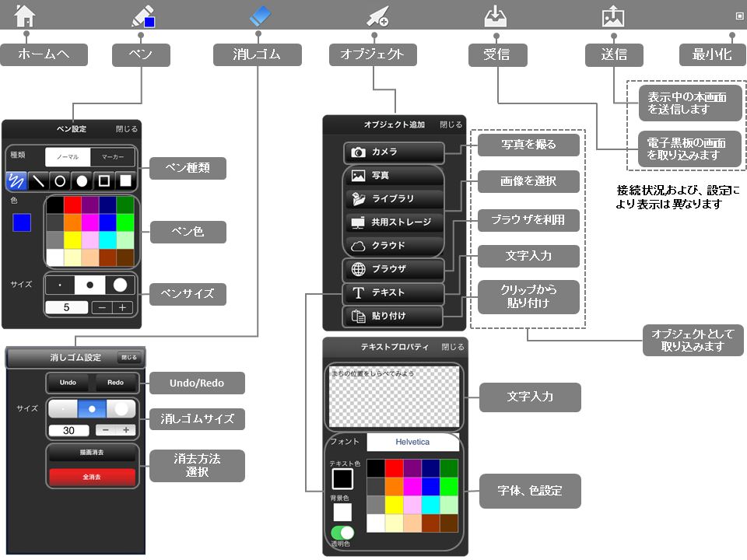Choose the hollow circle pen shape

tap(59, 181)
